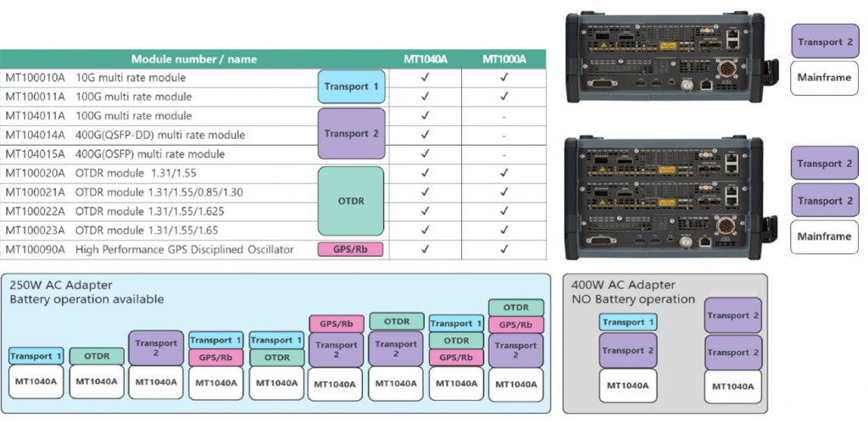
Task: Click the Mainframe label beside the upper device
Action: (824, 78)
